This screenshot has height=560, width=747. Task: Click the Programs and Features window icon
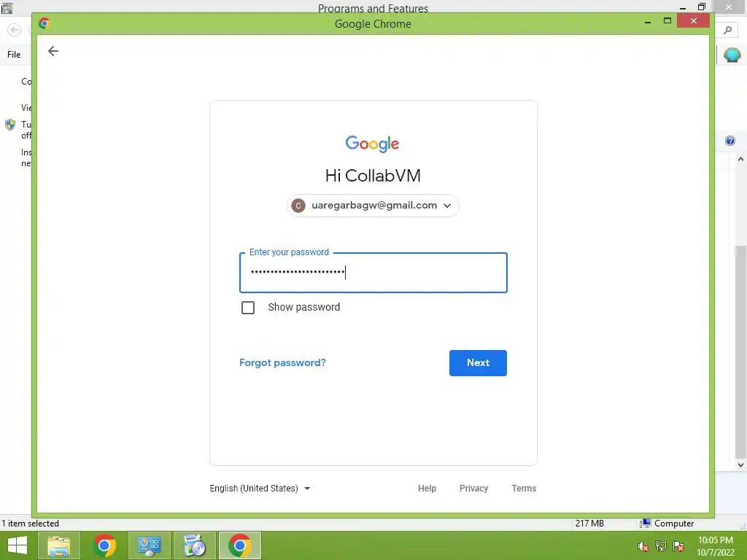(x=7, y=7)
